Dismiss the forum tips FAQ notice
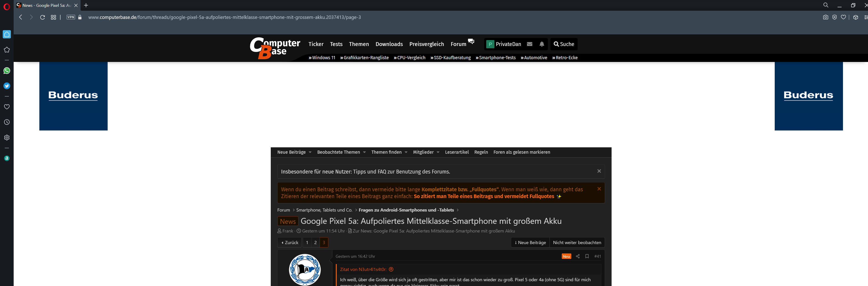 599,171
